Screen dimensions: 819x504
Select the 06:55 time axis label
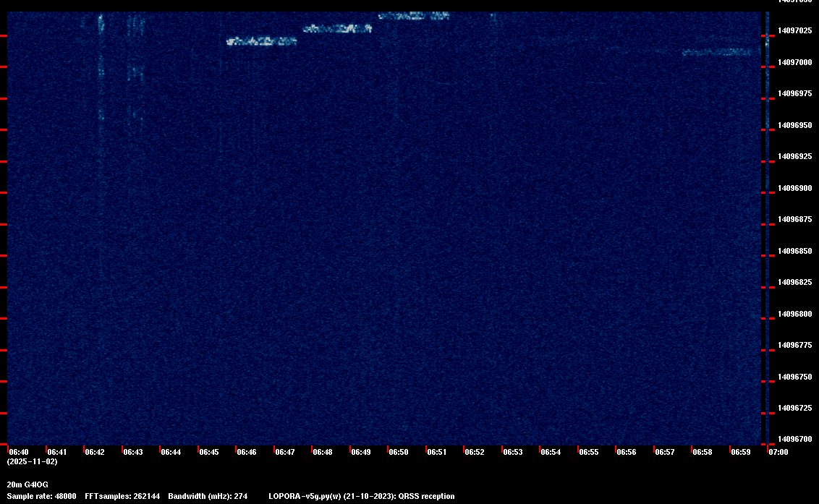coord(589,452)
